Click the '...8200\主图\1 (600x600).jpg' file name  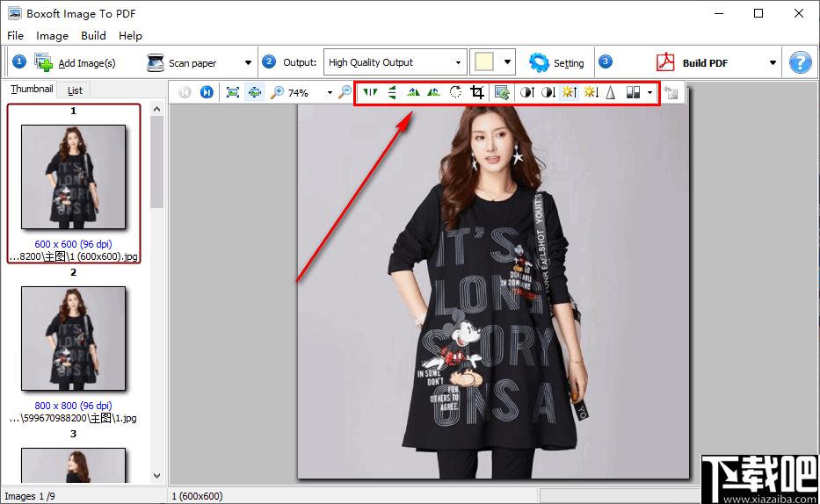[x=73, y=256]
